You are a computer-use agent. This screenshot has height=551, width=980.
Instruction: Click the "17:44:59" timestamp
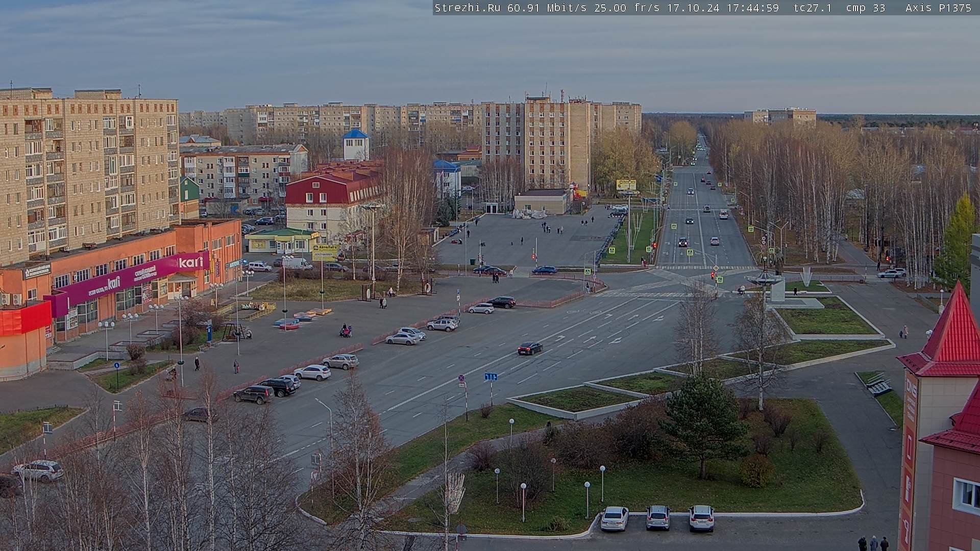pyautogui.click(x=753, y=8)
